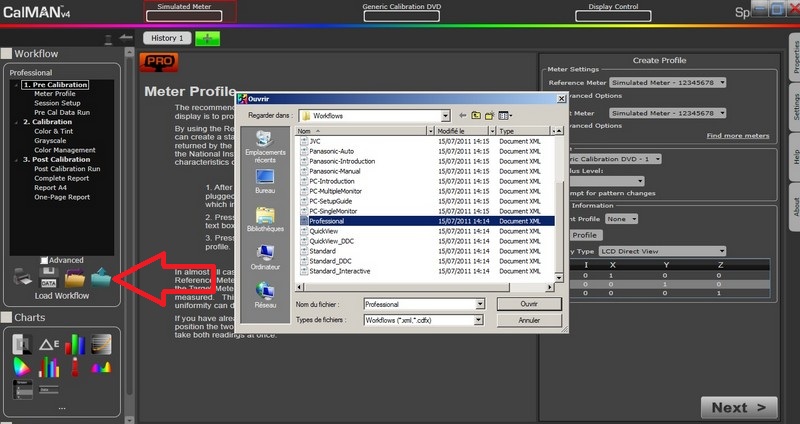800x424 pixels.
Task: Open the view menu dropdown in dialog
Action: pos(505,116)
